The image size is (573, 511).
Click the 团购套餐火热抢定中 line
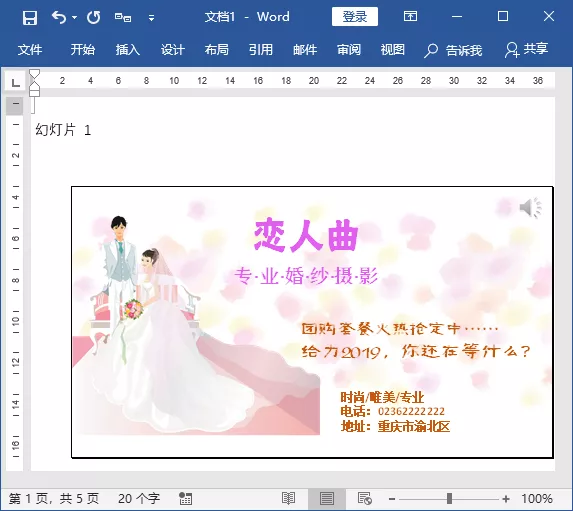pyautogui.click(x=399, y=329)
